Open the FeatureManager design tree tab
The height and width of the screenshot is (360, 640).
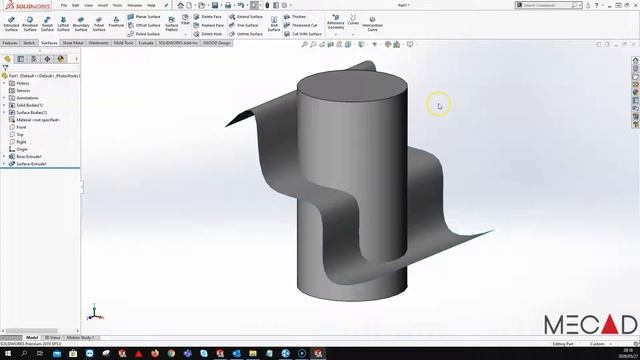[7, 59]
